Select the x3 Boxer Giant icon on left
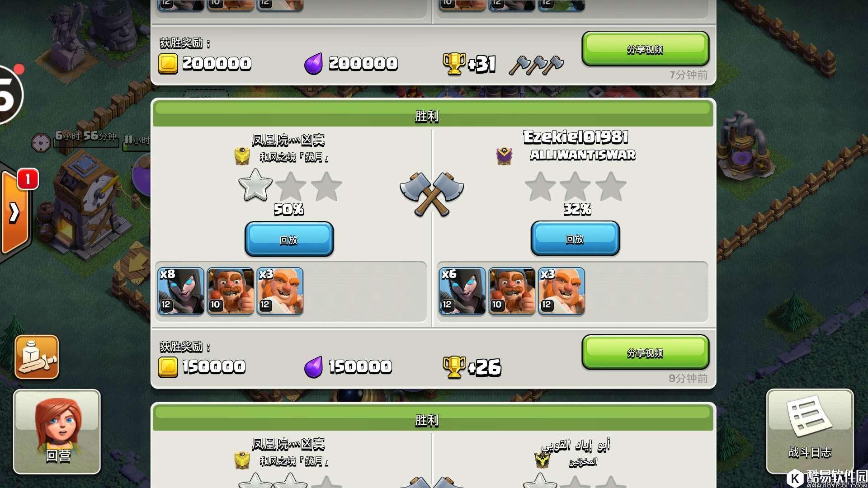The image size is (868, 488). pos(280,291)
